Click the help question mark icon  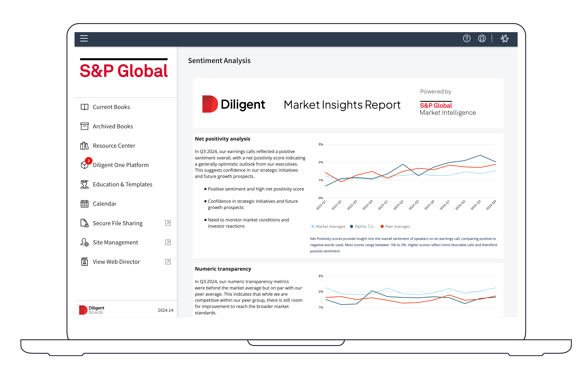[x=466, y=39]
